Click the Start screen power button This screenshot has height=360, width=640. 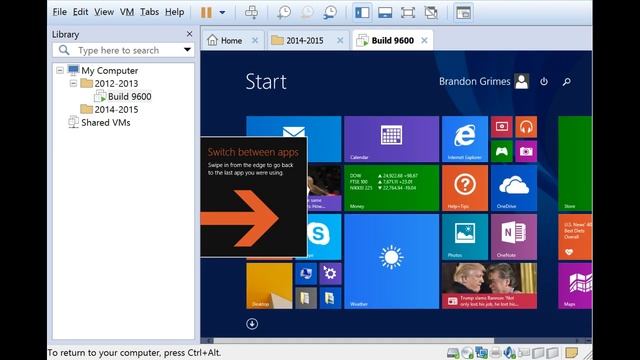click(x=544, y=82)
